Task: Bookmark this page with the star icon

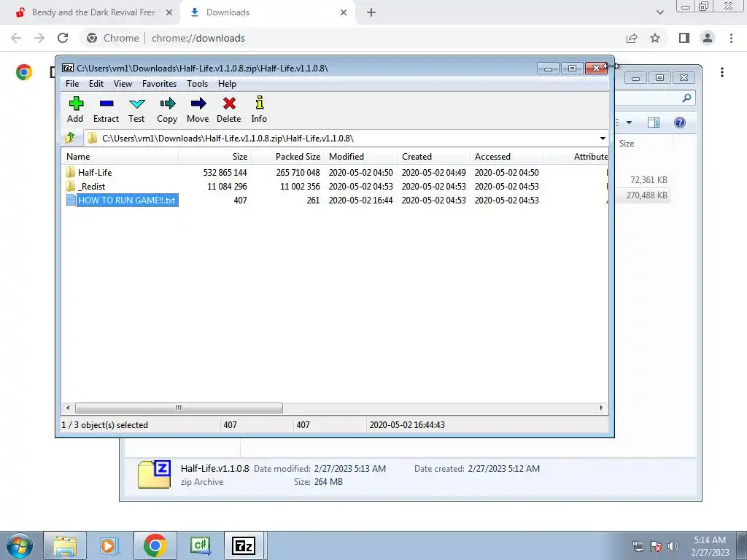Action: pyautogui.click(x=655, y=38)
